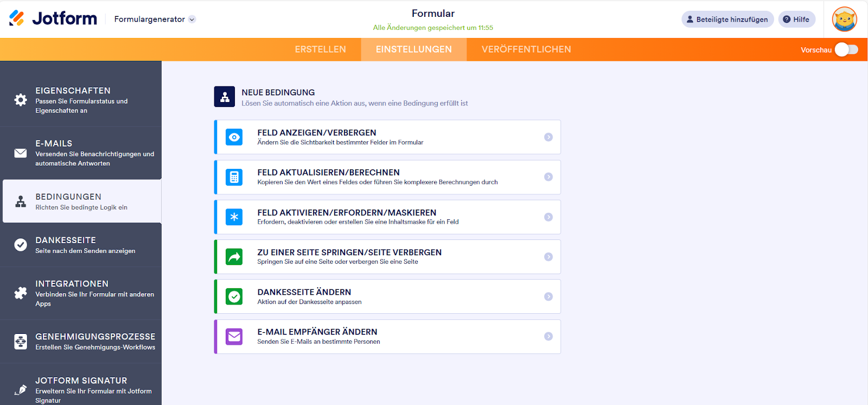Click the purple envelope E-Mail Empfänger icon
Viewport: 868px width, 405px height.
[x=234, y=337]
